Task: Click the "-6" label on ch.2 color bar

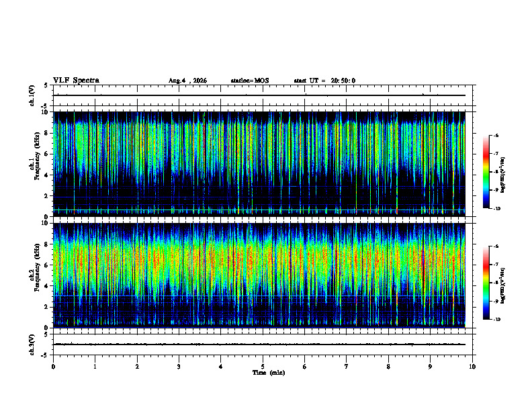Action: (x=496, y=246)
